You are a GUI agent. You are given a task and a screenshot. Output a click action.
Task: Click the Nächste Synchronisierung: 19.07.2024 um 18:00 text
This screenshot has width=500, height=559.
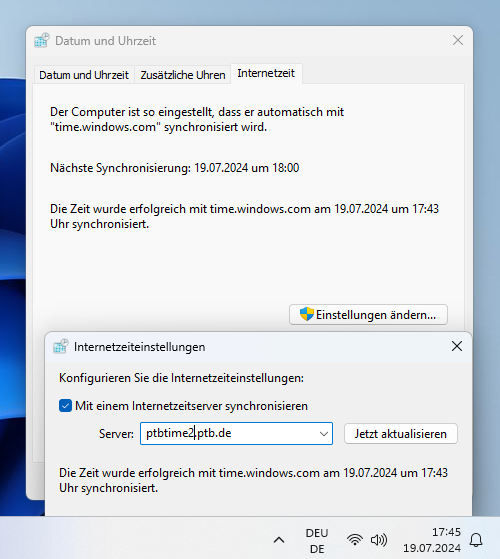(175, 168)
